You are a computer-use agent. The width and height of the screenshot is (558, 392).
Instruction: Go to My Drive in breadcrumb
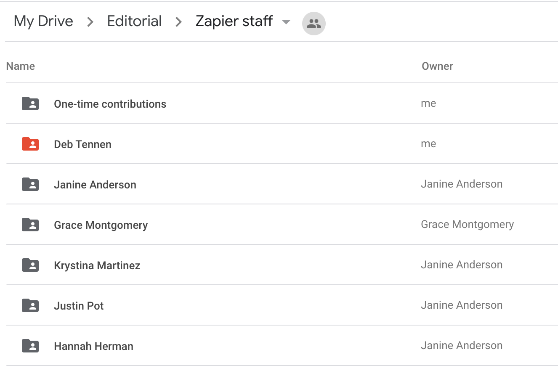43,21
